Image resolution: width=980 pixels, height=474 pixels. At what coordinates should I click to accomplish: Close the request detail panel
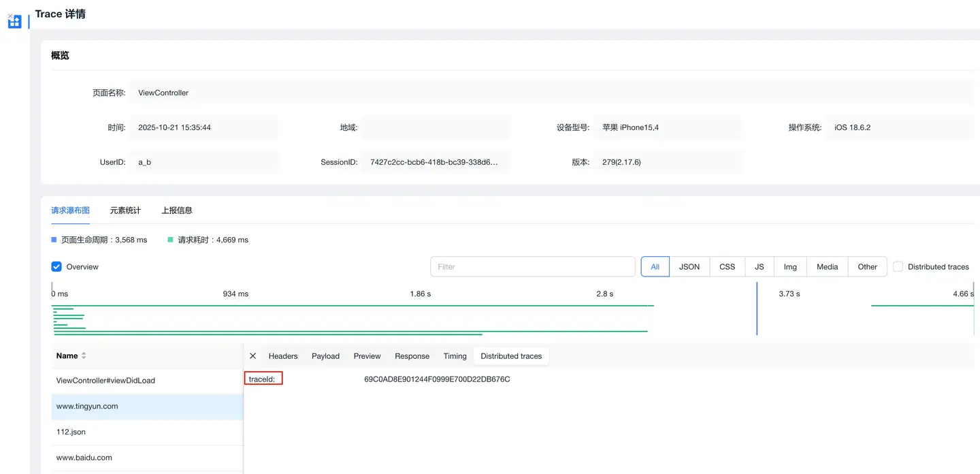tap(253, 356)
